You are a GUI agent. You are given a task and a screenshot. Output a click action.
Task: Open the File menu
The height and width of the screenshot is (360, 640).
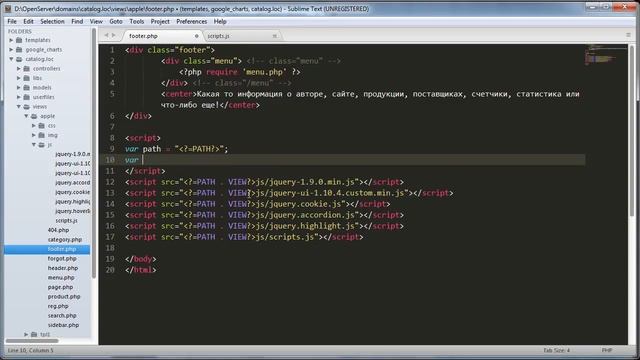click(12, 21)
